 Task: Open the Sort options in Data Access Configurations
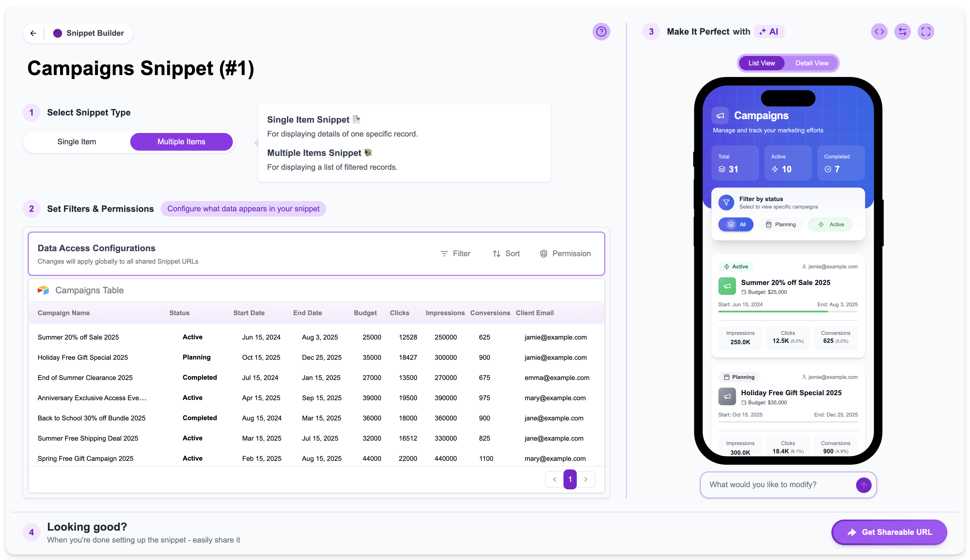tap(506, 253)
